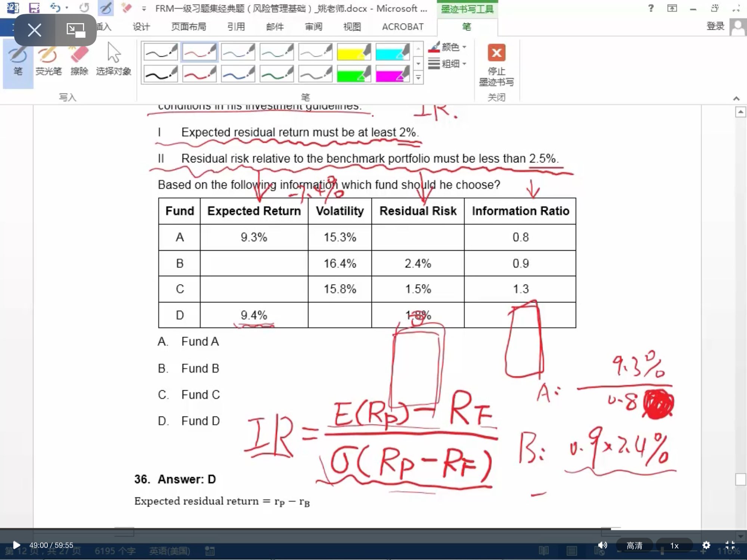Viewport: 747px width, 560px height.
Task: Pick the thick blue pen preset
Action: point(238,74)
